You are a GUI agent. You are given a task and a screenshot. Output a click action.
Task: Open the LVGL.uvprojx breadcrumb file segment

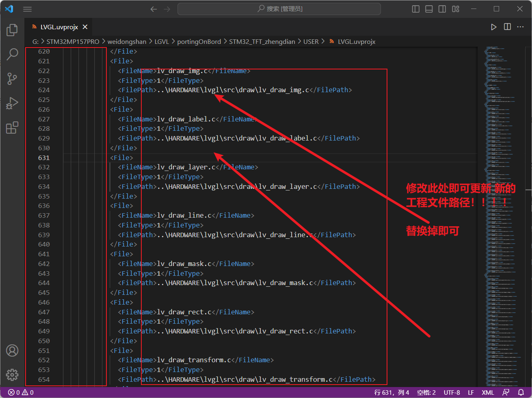[357, 41]
